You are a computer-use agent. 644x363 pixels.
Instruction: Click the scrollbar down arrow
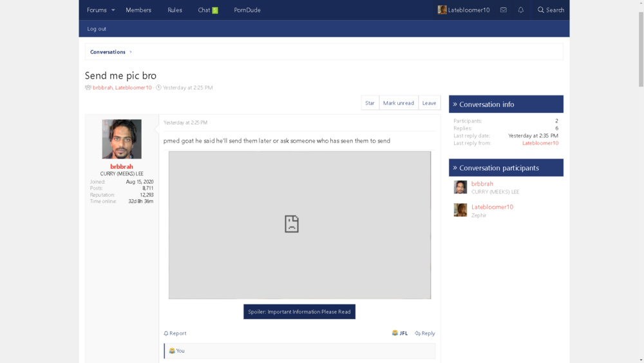641,360
